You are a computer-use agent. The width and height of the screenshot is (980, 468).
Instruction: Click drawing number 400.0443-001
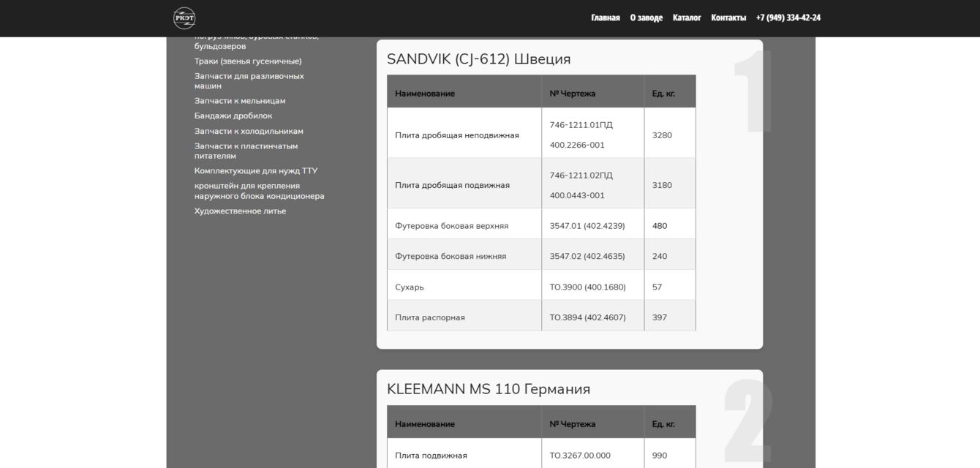[577, 196]
